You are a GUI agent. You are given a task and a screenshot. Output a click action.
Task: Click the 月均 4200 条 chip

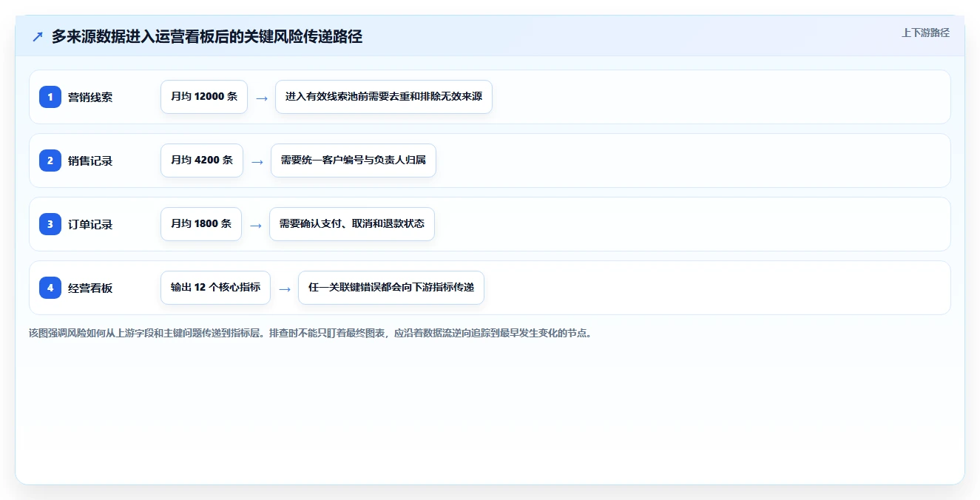[x=202, y=161]
